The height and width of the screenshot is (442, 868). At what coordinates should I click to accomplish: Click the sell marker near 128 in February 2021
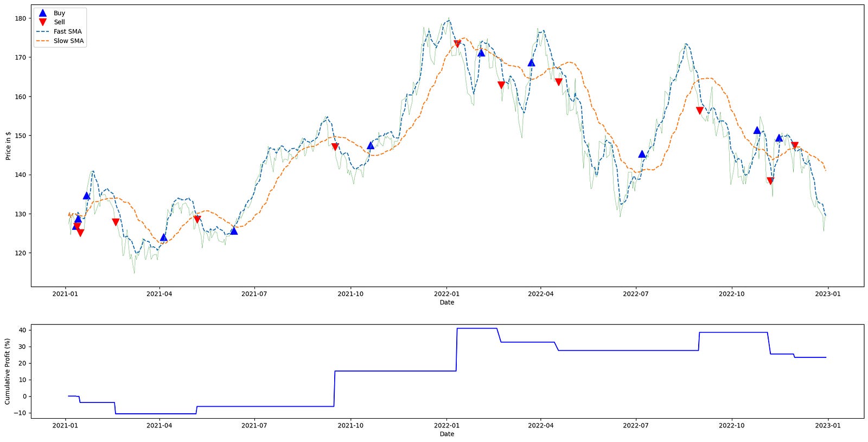[x=116, y=222]
